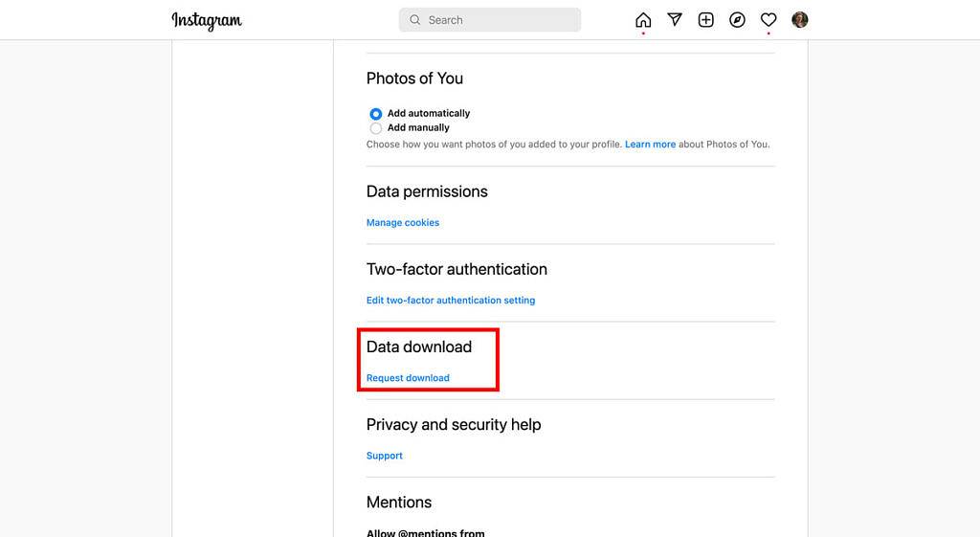Screen dimensions: 980x537
Task: Open the Manage cookies link
Action: [403, 223]
